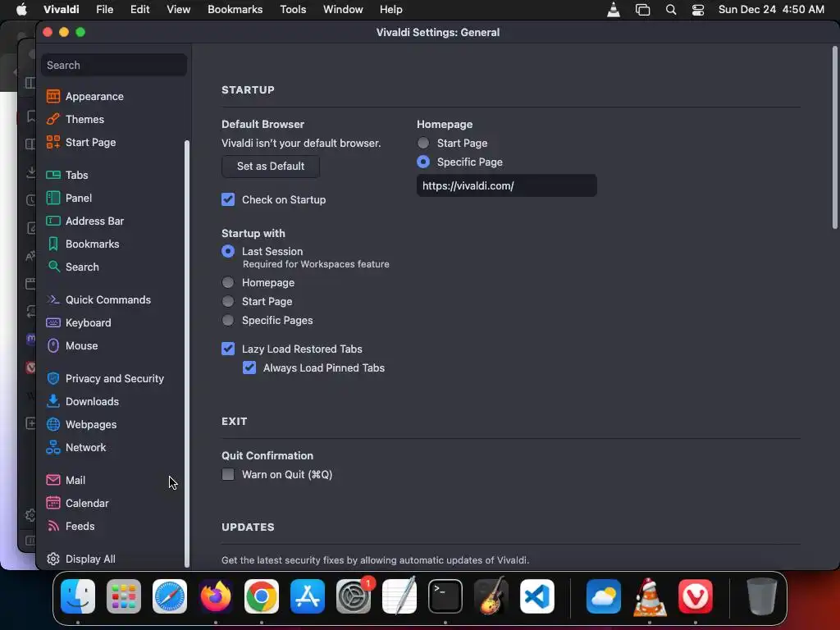Select Homepage Start Page radio button
The width and height of the screenshot is (840, 630).
(x=423, y=143)
